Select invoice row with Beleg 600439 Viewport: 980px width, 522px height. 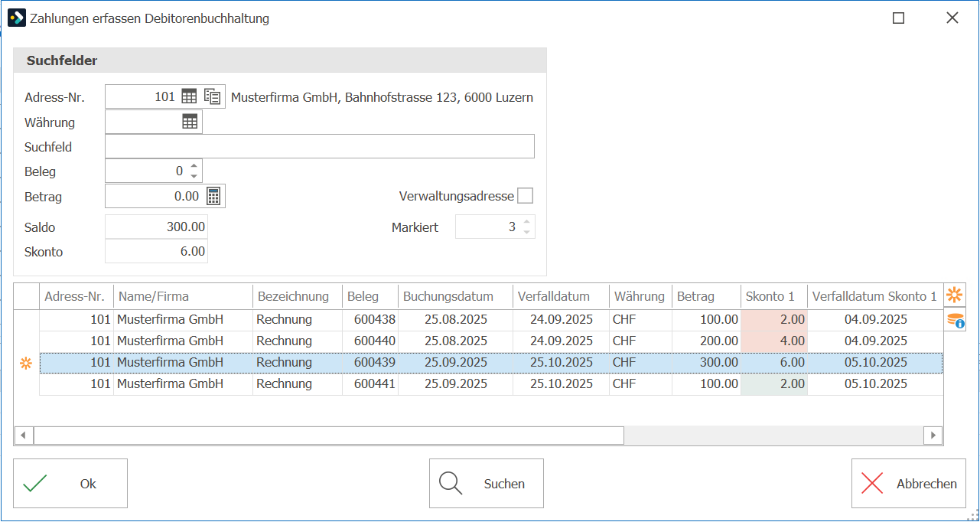coord(491,363)
